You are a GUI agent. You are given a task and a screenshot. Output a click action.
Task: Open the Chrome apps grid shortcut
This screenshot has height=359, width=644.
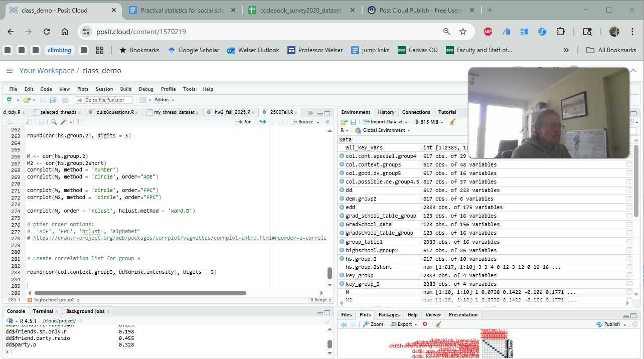[100, 50]
